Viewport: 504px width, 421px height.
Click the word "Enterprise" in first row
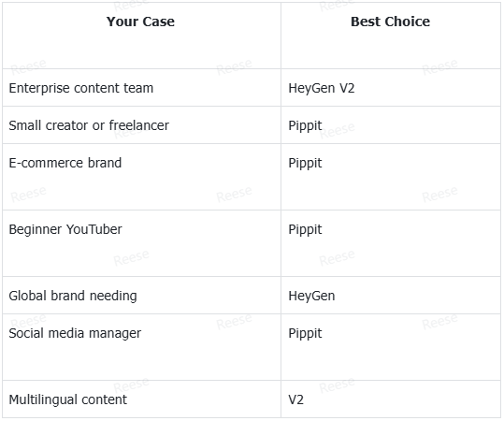coord(39,88)
